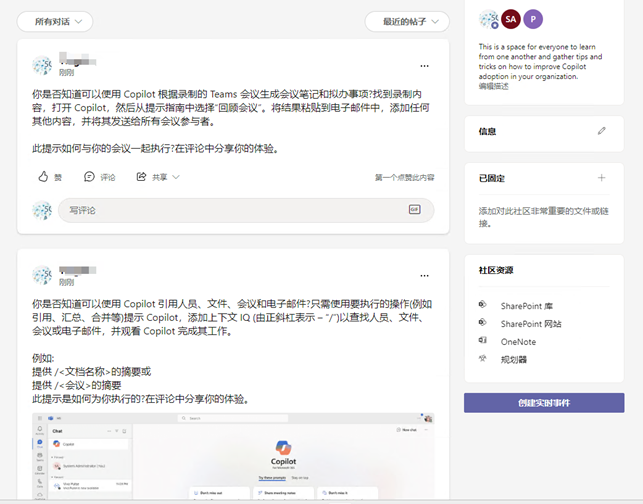Click the OneNote icon
Image resolution: width=643 pixels, height=504 pixels.
483,340
